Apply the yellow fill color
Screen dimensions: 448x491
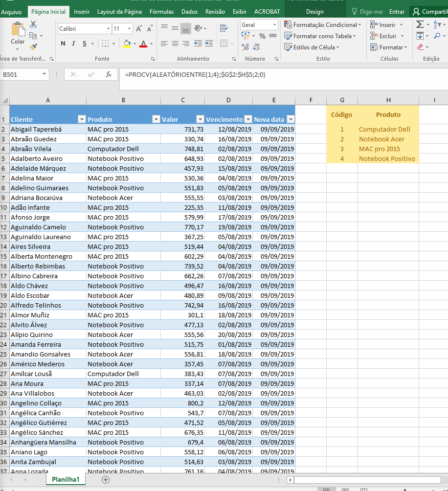(x=127, y=44)
